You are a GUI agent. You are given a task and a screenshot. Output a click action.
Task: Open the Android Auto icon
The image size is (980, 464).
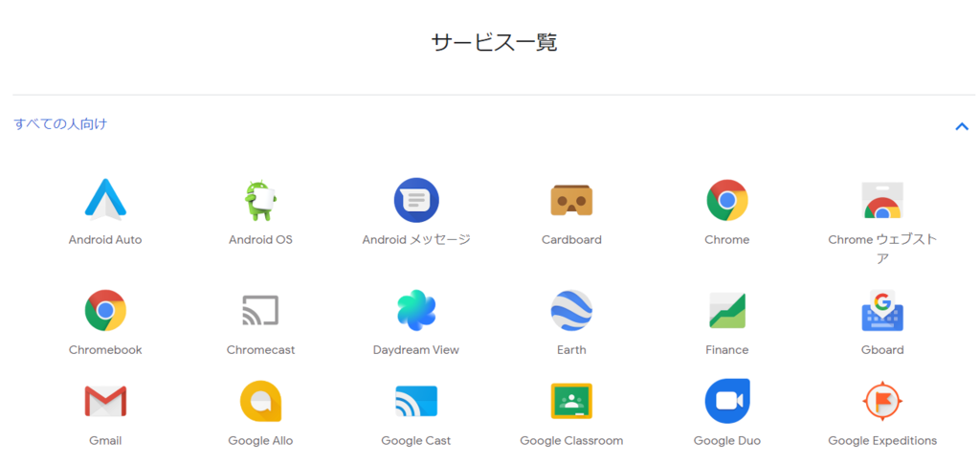(105, 200)
